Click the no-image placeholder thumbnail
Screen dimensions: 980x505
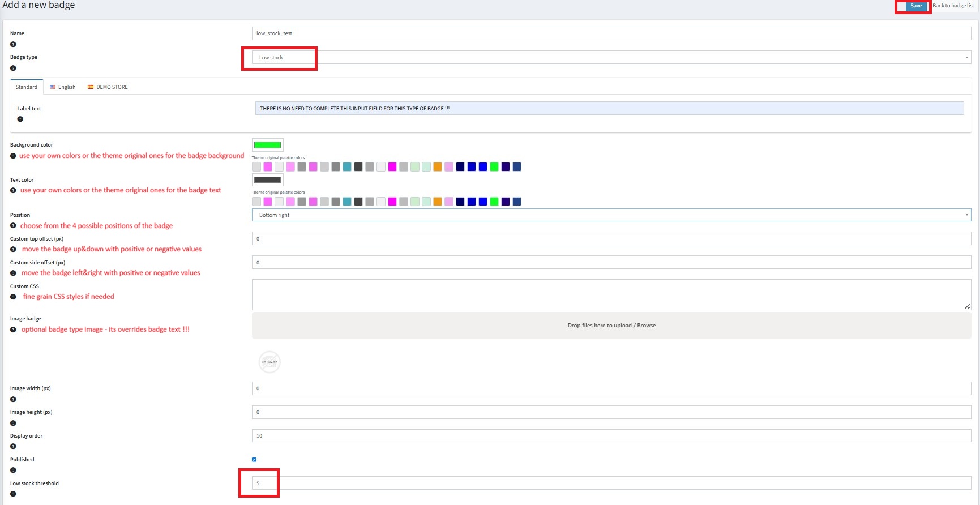tap(269, 362)
